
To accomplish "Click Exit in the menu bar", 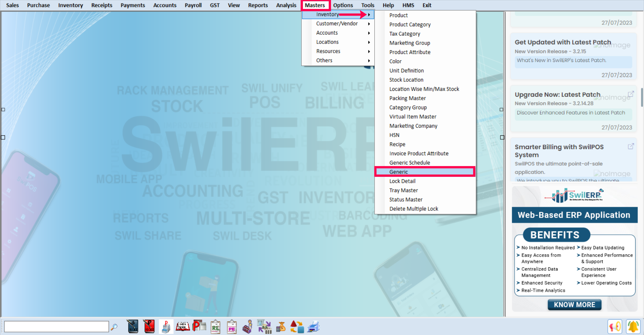I will pyautogui.click(x=427, y=5).
